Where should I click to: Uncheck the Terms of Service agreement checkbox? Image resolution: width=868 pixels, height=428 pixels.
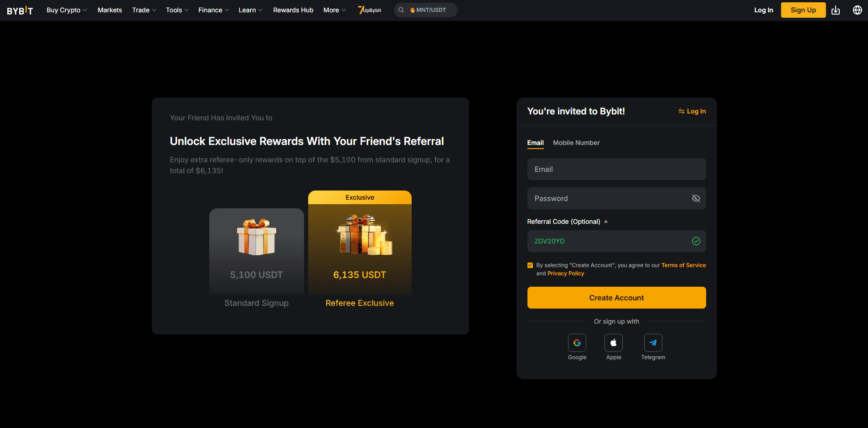click(x=530, y=265)
